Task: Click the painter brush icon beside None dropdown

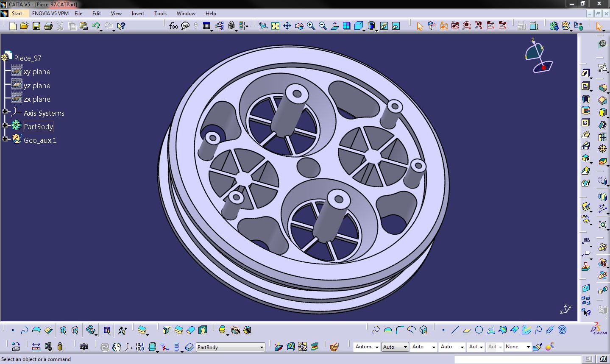Action: tap(538, 347)
